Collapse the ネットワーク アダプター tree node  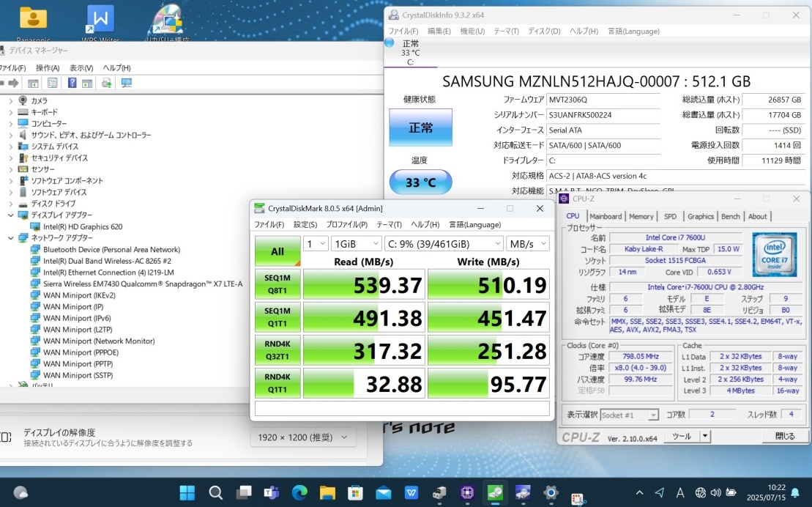(x=11, y=238)
